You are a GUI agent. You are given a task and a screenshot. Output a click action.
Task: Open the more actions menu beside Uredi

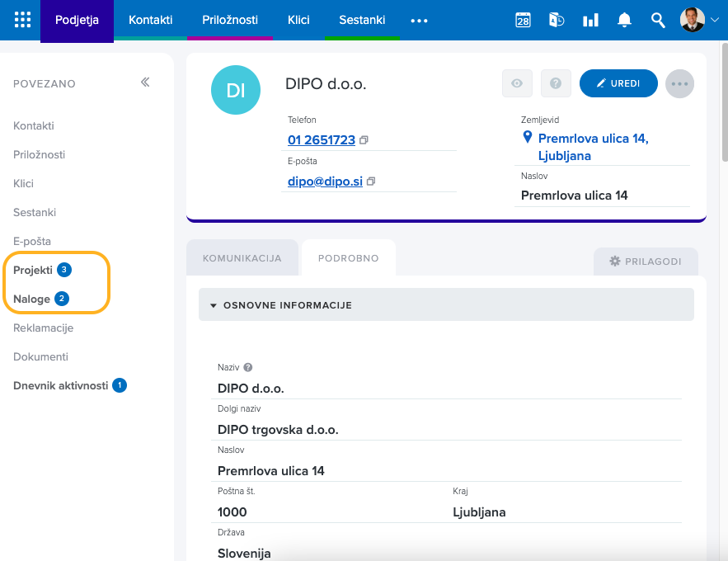[679, 83]
